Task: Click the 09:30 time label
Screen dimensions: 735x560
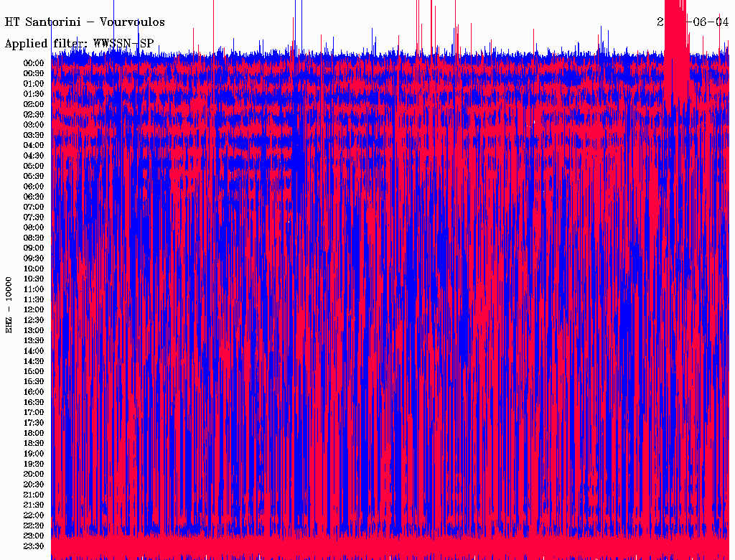Action: tap(34, 258)
